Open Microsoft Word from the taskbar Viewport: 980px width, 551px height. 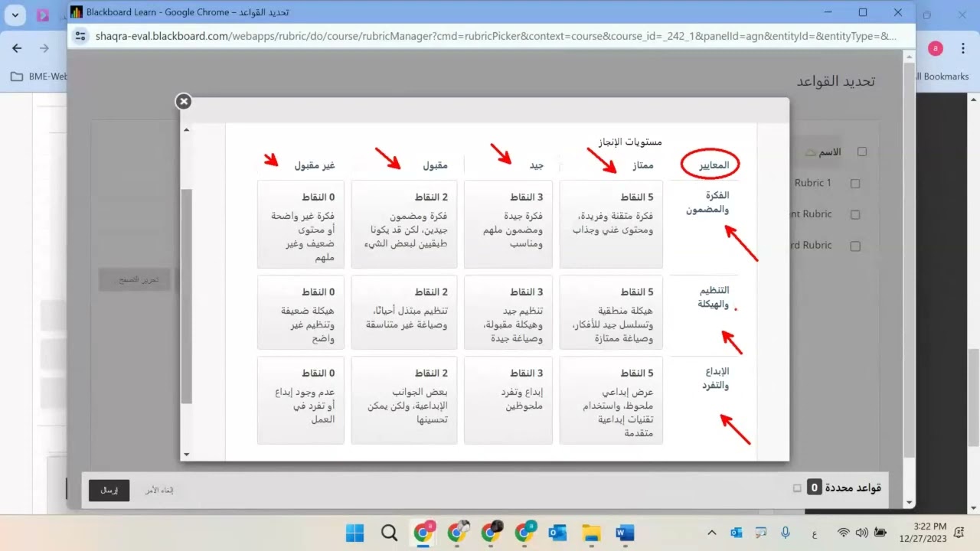tap(625, 533)
